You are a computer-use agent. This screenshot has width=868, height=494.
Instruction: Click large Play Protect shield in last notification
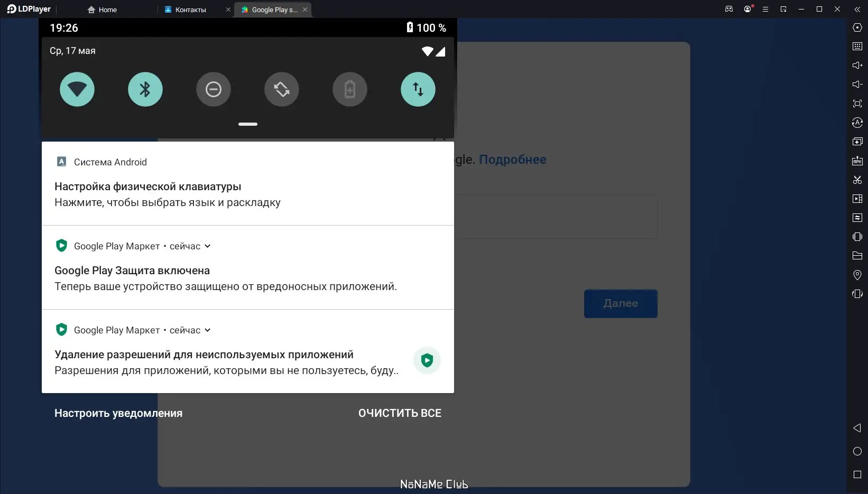[427, 360]
